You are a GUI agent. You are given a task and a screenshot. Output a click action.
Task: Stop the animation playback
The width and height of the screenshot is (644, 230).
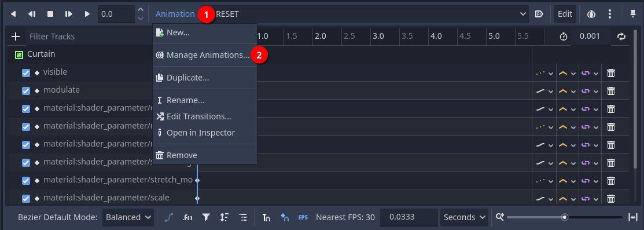50,14
